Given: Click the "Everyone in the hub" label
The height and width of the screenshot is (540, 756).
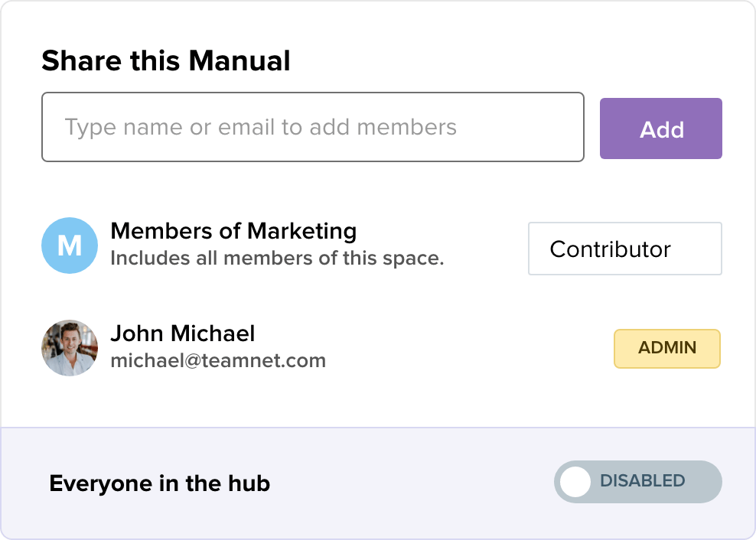Looking at the screenshot, I should (159, 483).
